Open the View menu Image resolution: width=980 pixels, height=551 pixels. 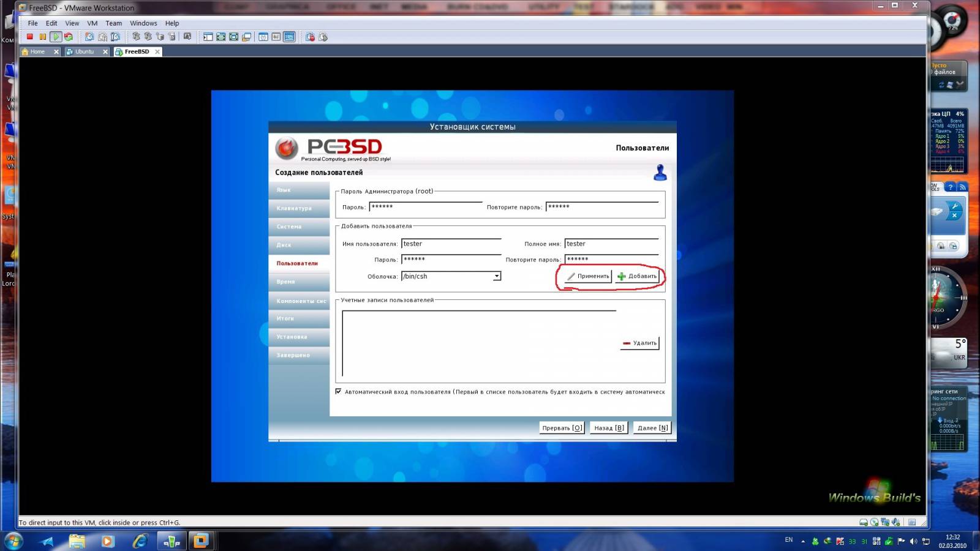click(72, 23)
